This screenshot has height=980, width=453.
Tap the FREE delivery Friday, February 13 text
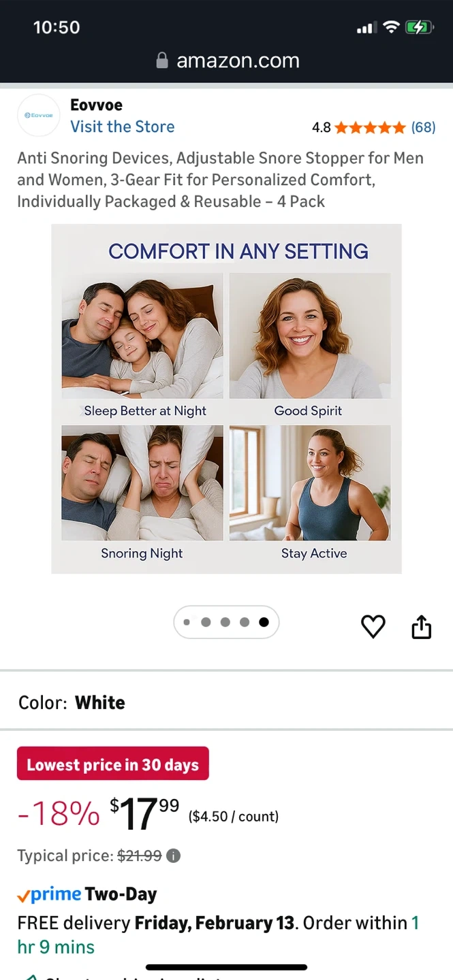(x=156, y=923)
